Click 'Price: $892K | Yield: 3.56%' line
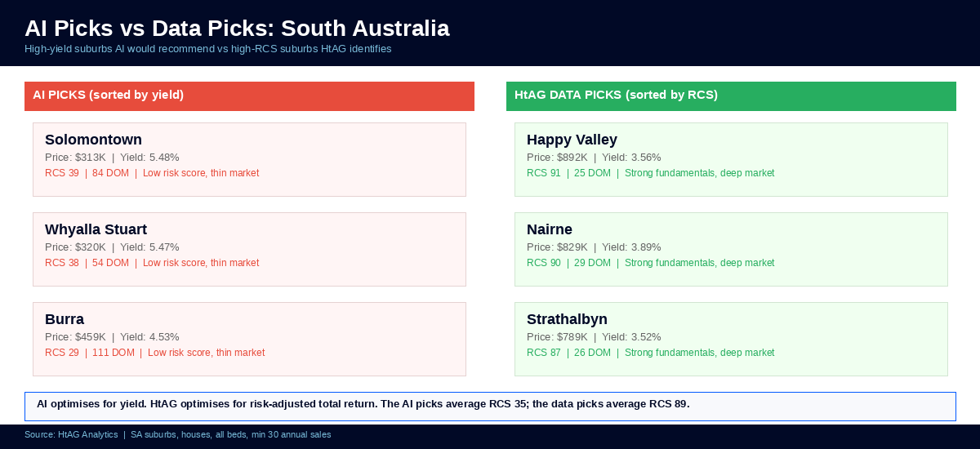The image size is (980, 449). 594,158
